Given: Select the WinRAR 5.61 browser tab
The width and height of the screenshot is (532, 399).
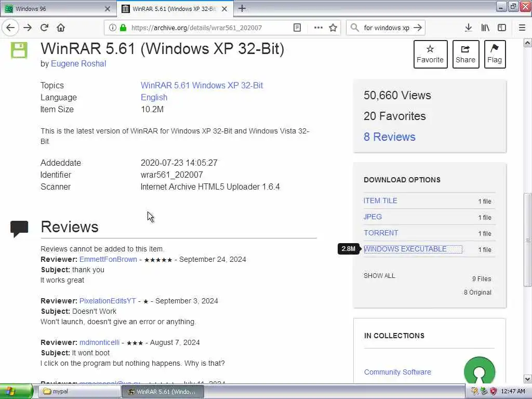Looking at the screenshot, I should click(175, 9).
